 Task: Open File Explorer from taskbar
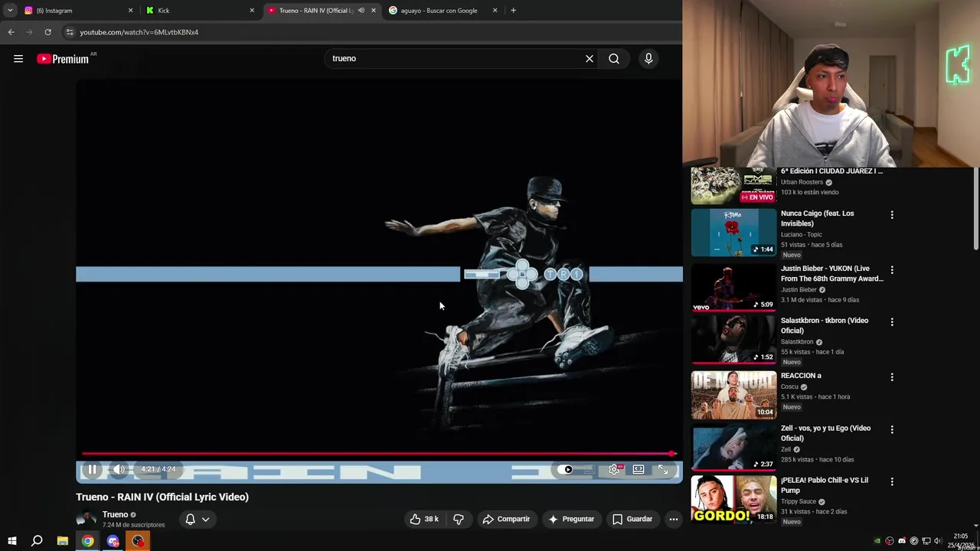click(63, 541)
